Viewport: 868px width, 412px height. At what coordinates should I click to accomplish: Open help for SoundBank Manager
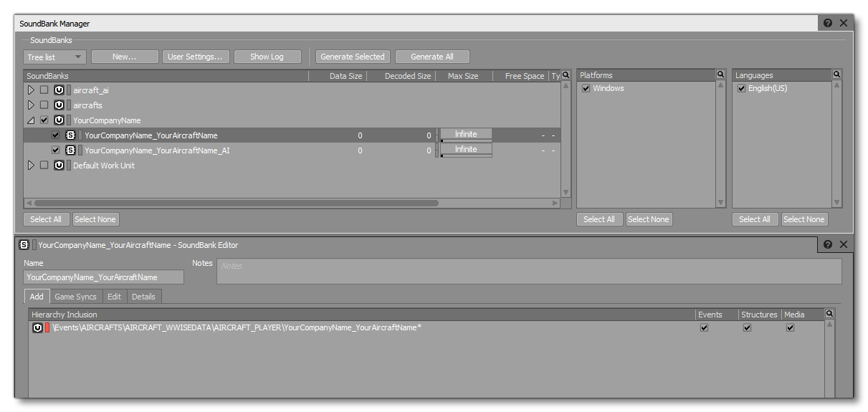[828, 23]
